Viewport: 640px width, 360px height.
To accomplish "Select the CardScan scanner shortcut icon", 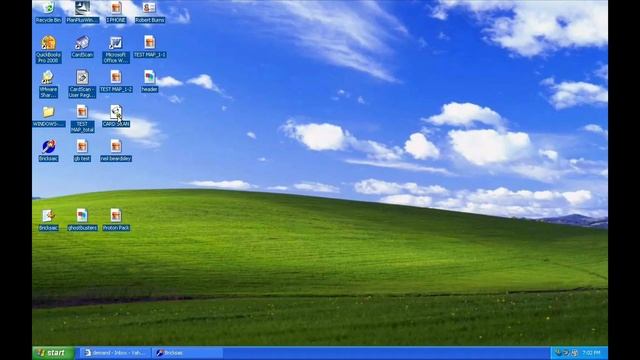I will tap(82, 47).
